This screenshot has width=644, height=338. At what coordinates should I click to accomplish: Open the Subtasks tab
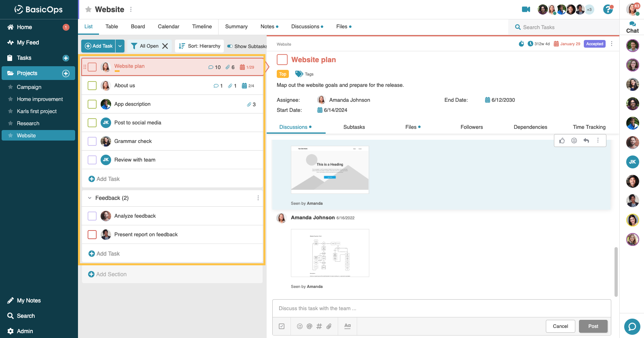(x=354, y=127)
